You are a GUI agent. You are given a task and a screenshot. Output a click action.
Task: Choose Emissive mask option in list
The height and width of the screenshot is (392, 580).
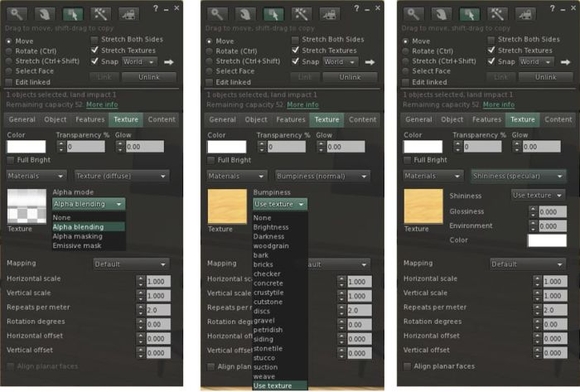(88, 245)
